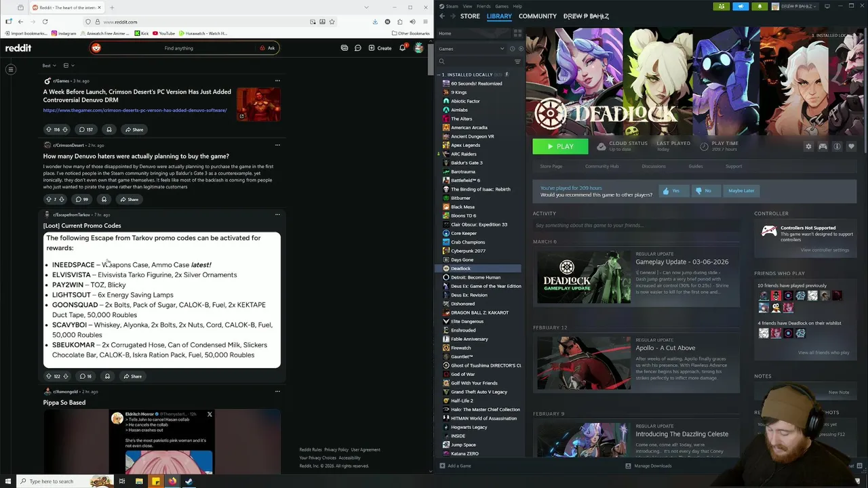Toggle recent sort clock icon in library

513,49
